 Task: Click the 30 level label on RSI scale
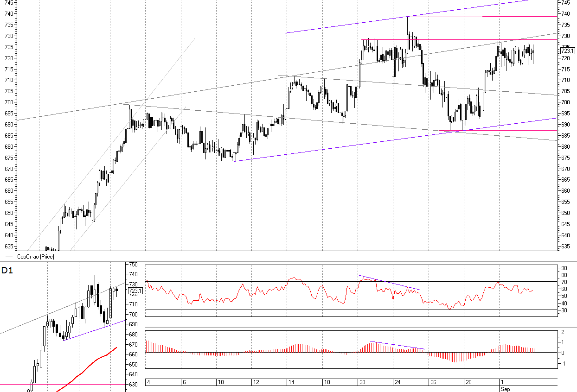[x=564, y=310]
